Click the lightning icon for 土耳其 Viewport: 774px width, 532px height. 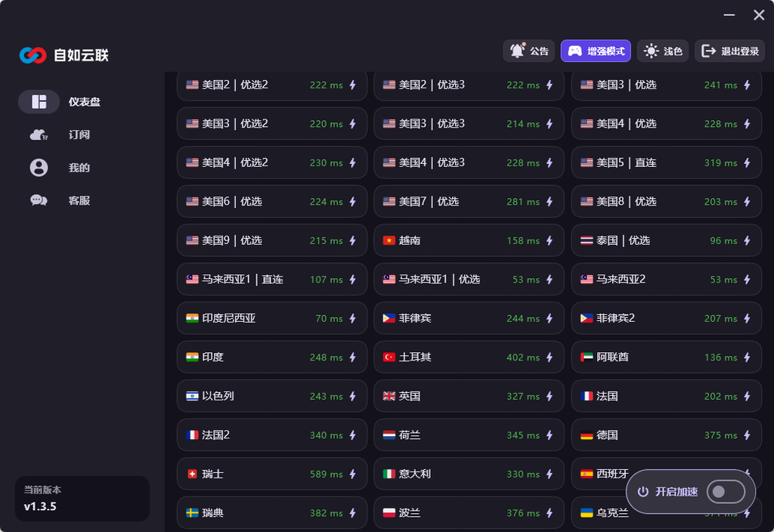click(x=550, y=357)
